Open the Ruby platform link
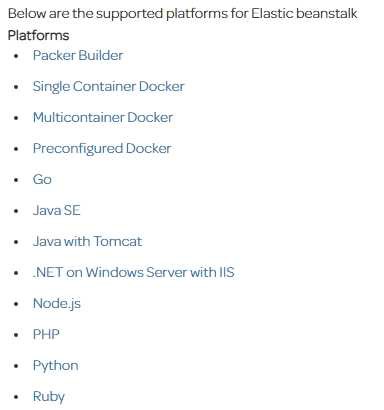Viewport: 384px width, 410px height. pos(49,397)
